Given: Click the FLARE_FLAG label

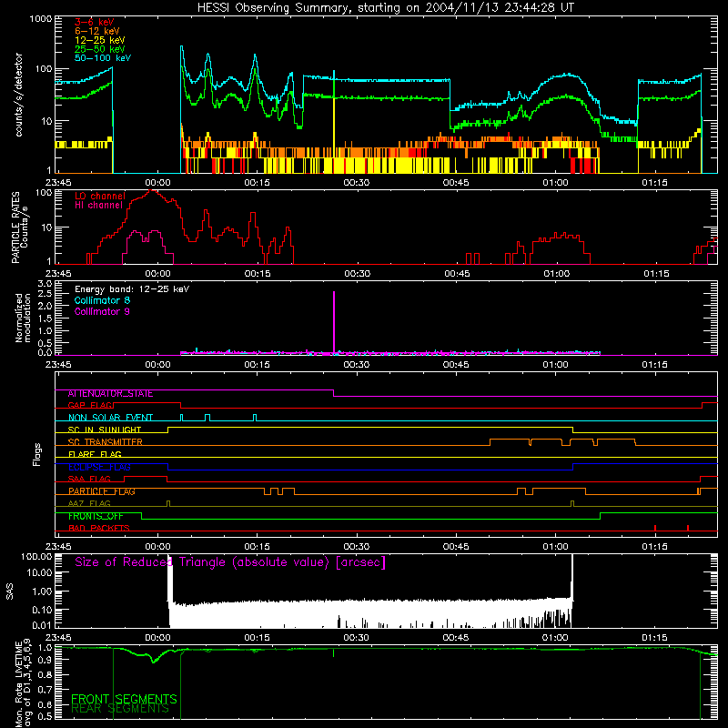Looking at the screenshot, I should coord(95,454).
